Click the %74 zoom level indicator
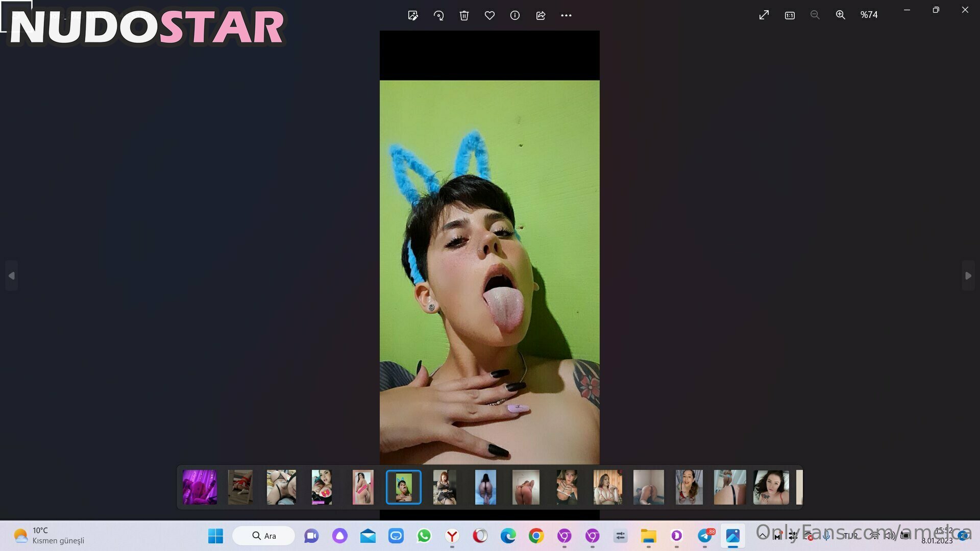Image resolution: width=980 pixels, height=551 pixels. (x=869, y=15)
